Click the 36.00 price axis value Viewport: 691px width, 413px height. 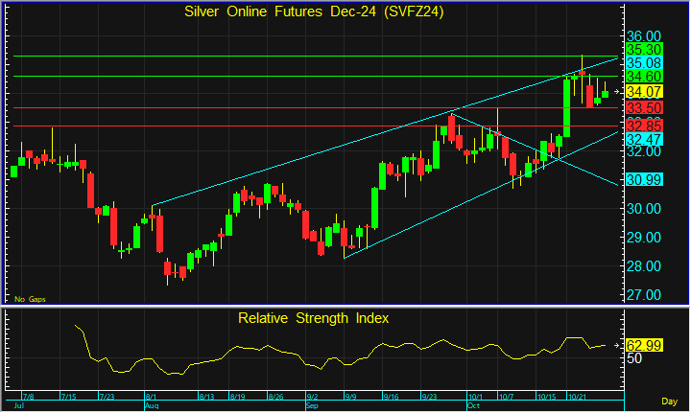coord(644,36)
